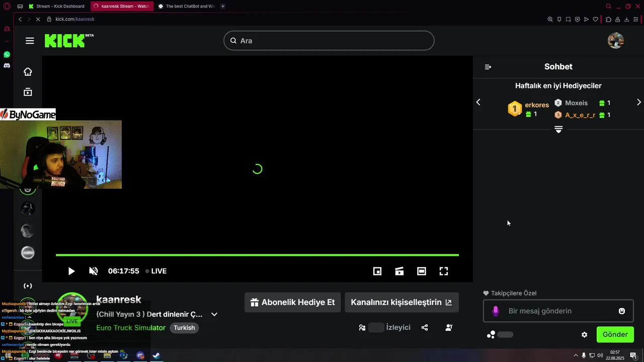Viewport: 644px width, 362px height.
Task: Share the stream via share icon
Action: click(425, 327)
